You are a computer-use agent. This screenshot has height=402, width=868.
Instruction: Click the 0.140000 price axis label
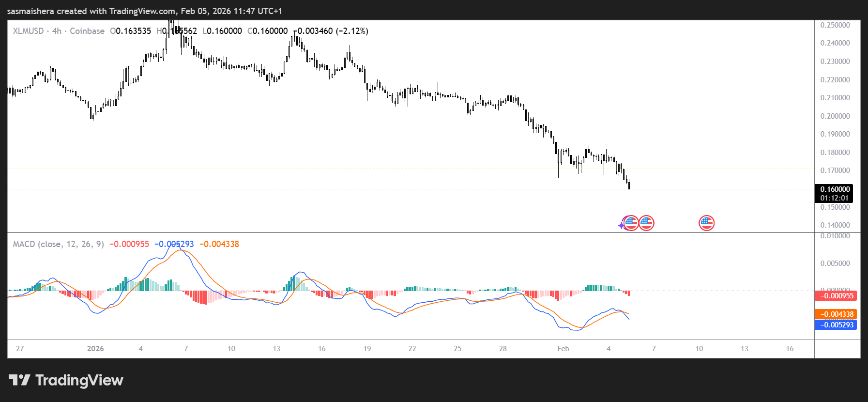click(835, 225)
